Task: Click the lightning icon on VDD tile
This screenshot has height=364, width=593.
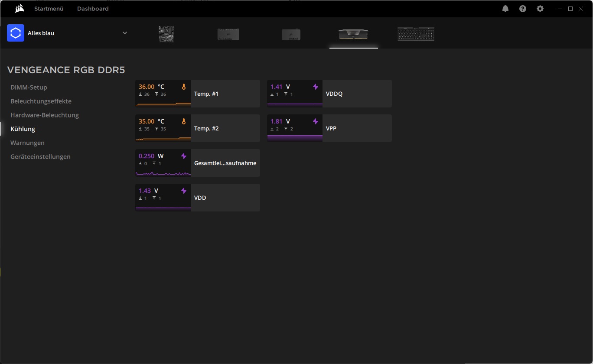Action: pyautogui.click(x=184, y=191)
